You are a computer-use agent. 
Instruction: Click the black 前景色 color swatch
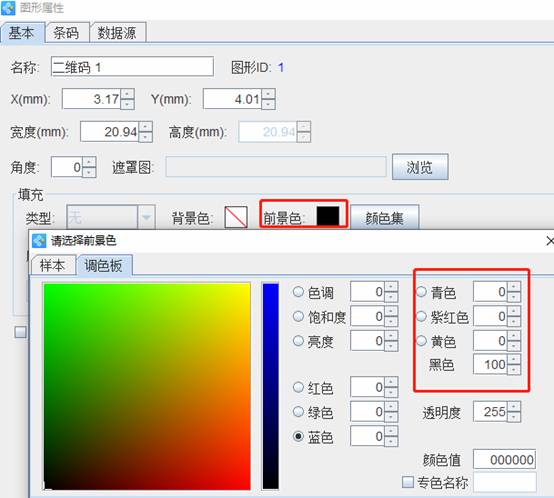click(328, 216)
